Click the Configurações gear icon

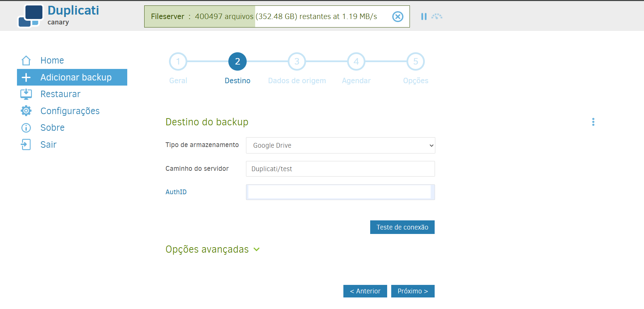pyautogui.click(x=26, y=111)
